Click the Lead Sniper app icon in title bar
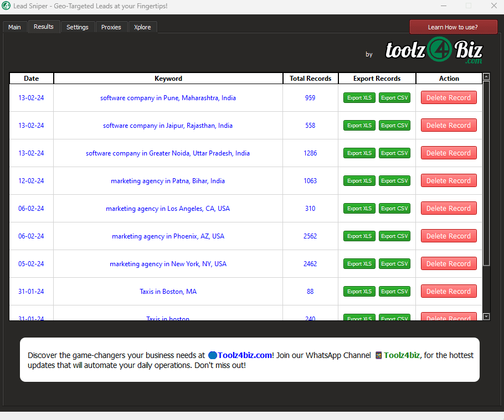 (x=6, y=6)
